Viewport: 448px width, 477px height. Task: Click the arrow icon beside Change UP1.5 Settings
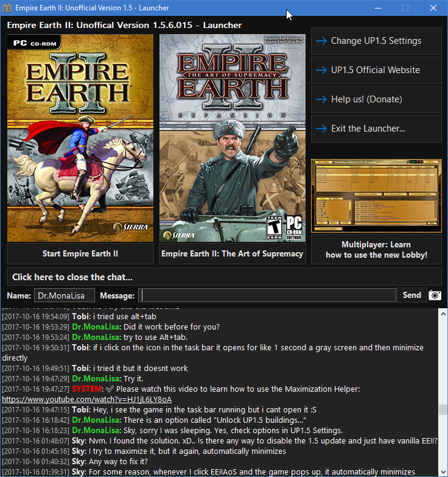pyautogui.click(x=321, y=41)
